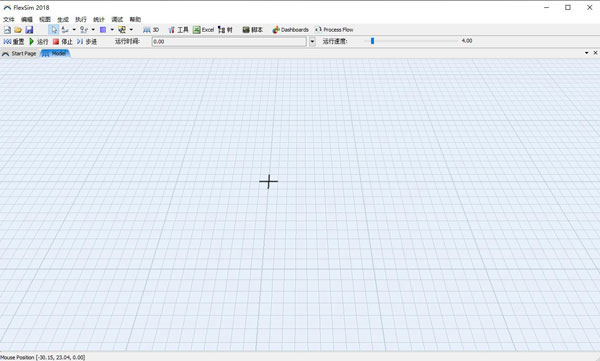The width and height of the screenshot is (600, 361).
Task: Open the 脚本 script console
Action: (x=253, y=29)
